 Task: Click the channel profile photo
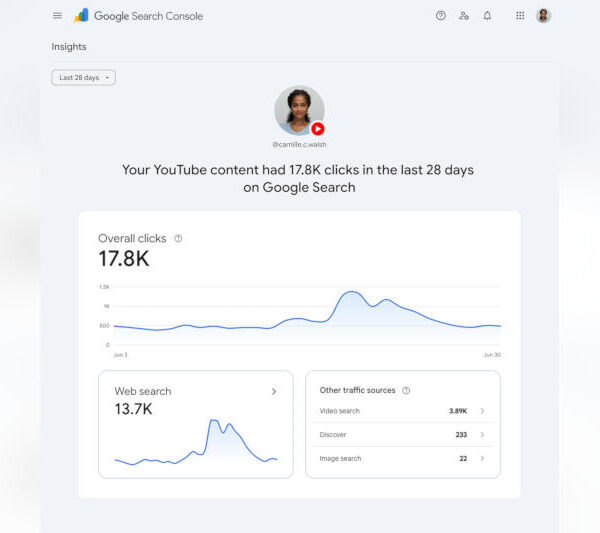(299, 110)
